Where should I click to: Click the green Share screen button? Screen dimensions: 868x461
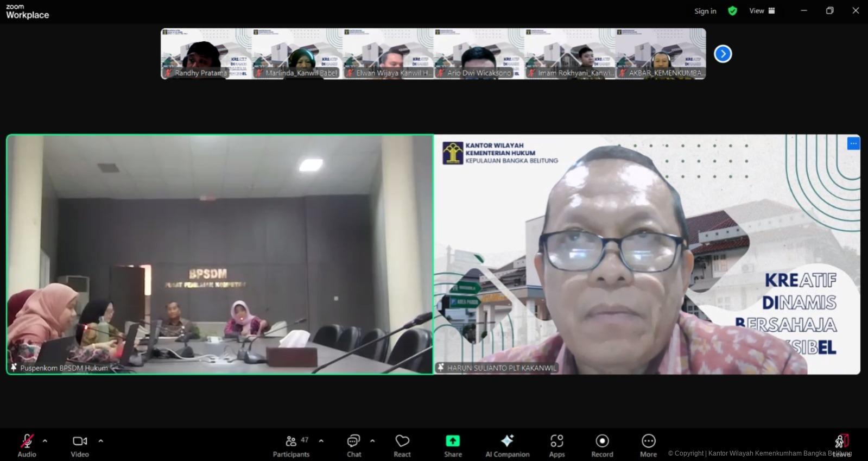pyautogui.click(x=453, y=445)
